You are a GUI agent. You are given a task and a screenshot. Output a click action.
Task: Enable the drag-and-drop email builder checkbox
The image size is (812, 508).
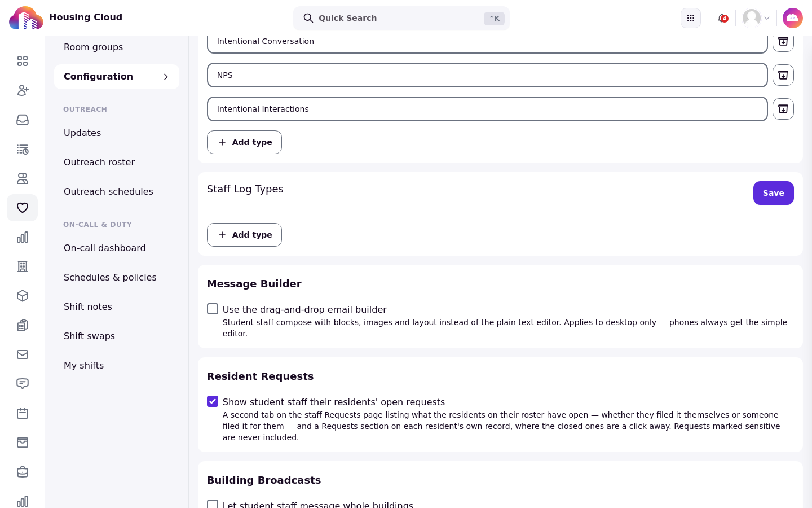coord(213,309)
